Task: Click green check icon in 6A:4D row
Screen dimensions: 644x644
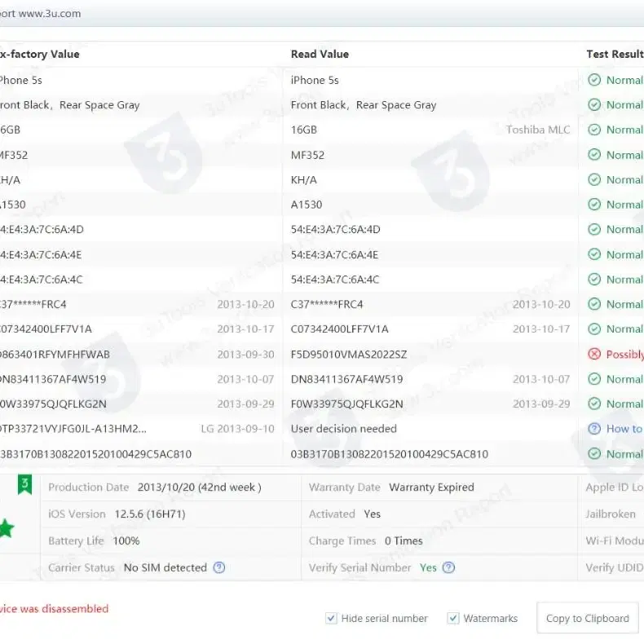Action: 594,229
